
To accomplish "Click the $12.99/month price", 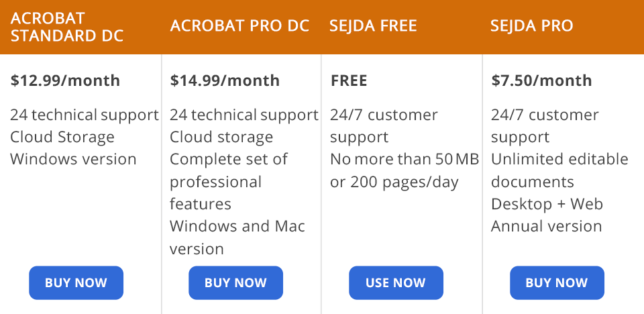I will 65,81.
